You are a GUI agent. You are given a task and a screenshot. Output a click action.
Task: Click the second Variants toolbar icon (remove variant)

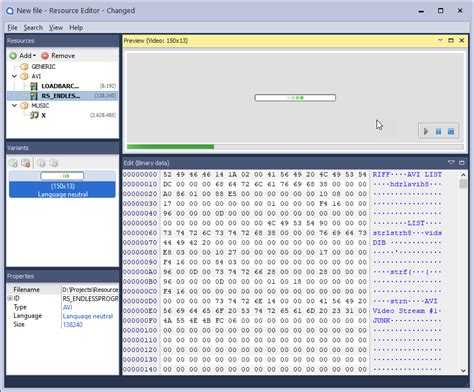pos(26,163)
